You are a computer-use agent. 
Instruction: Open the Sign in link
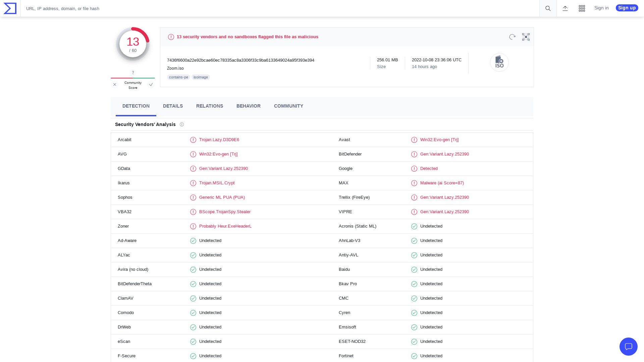[x=601, y=8]
